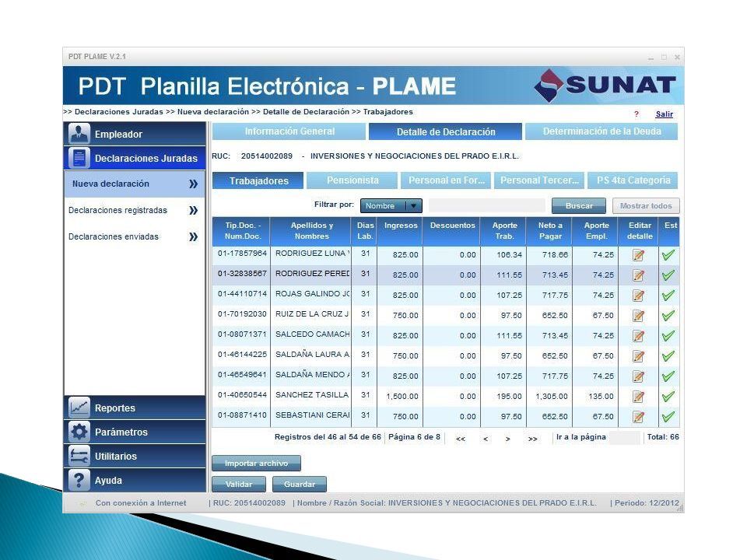This screenshot has width=747, height=560.
Task: Edit detail for RODRIGUEZ LUNA row
Action: pyautogui.click(x=638, y=255)
